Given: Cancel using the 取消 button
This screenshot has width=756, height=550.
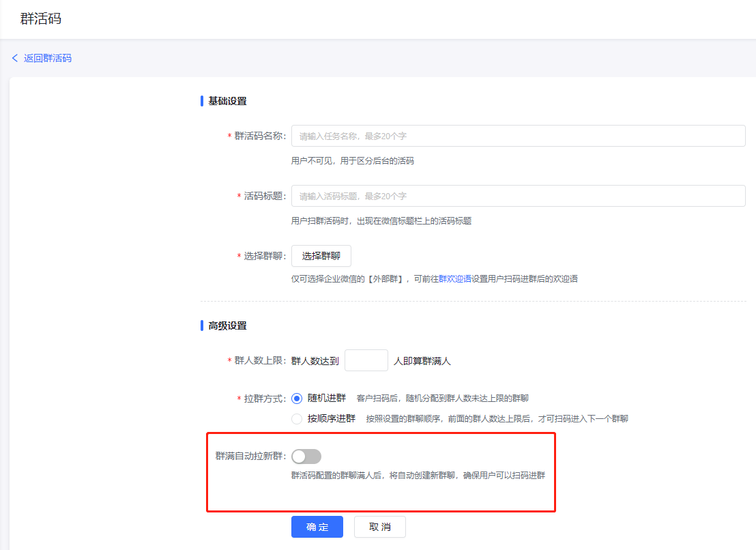Looking at the screenshot, I should tap(379, 527).
